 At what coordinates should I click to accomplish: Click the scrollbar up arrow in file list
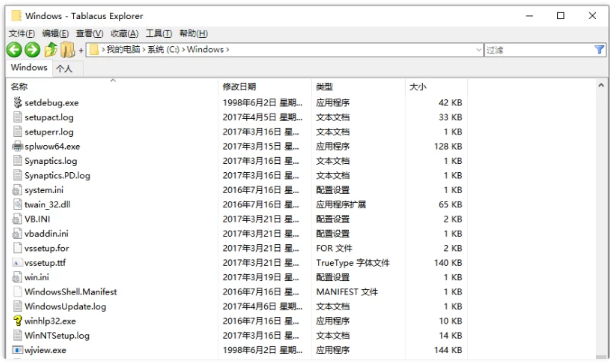click(x=601, y=85)
